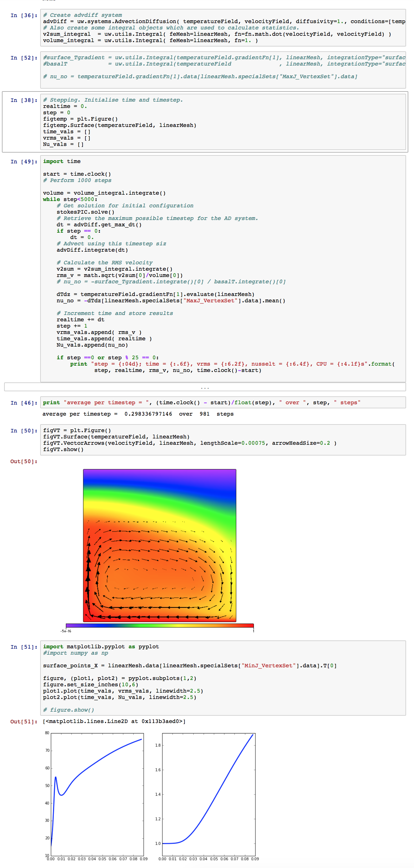Click the average per timestep output text

click(x=138, y=414)
